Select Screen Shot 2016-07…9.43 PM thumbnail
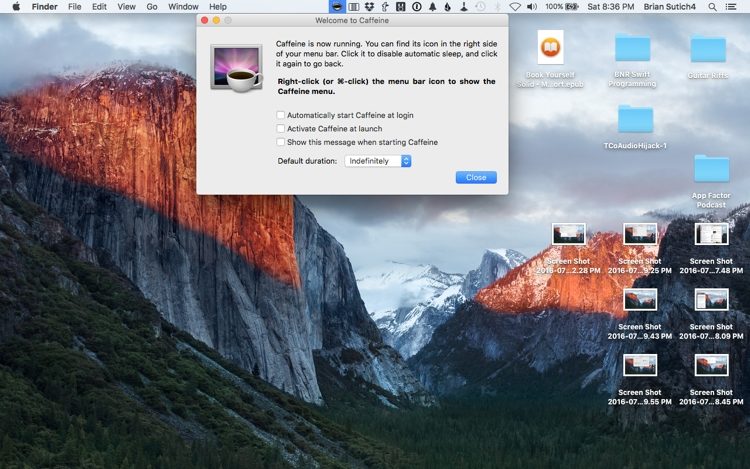 click(x=640, y=300)
